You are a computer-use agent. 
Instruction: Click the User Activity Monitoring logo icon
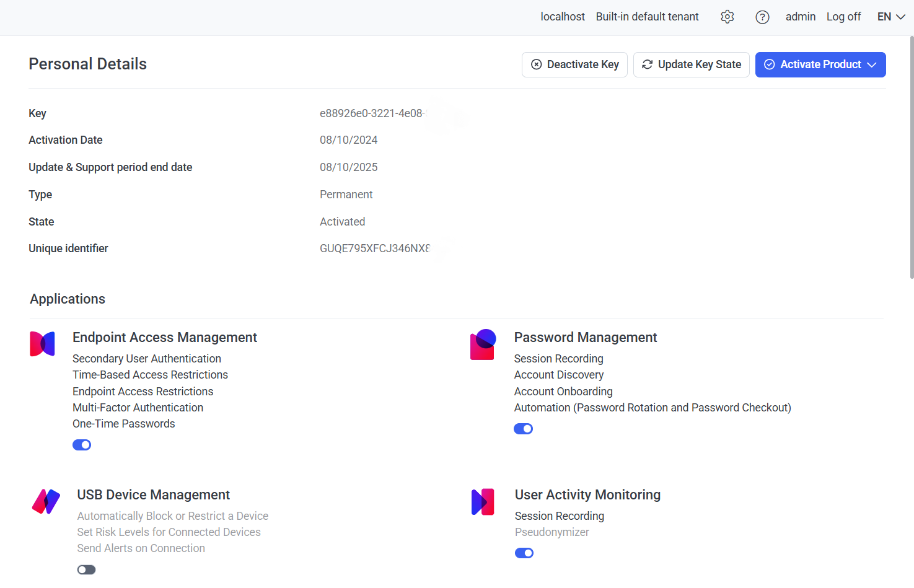[x=483, y=502]
